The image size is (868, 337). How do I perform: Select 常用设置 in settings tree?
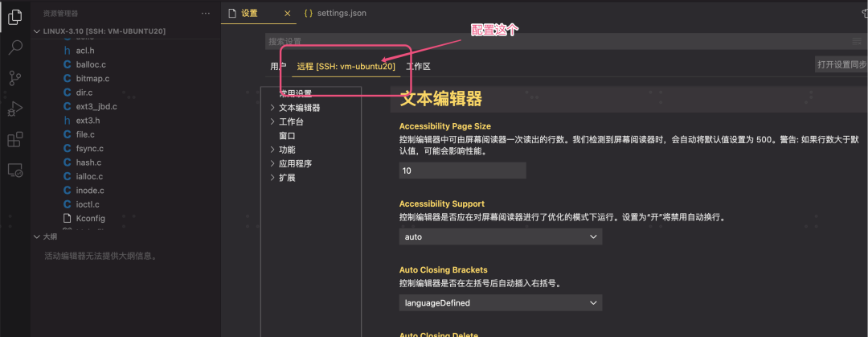coord(295,93)
